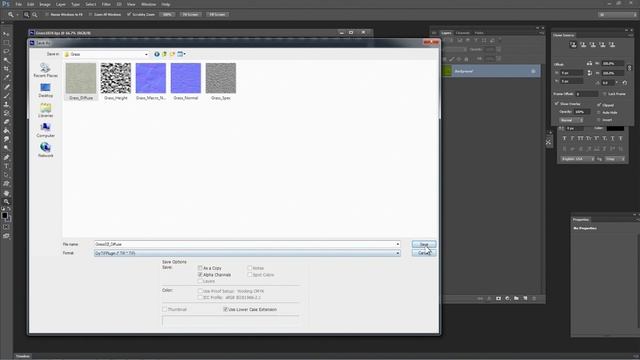Toggle the Scrubby Zoom checkbox
640x360 pixels.
point(129,15)
